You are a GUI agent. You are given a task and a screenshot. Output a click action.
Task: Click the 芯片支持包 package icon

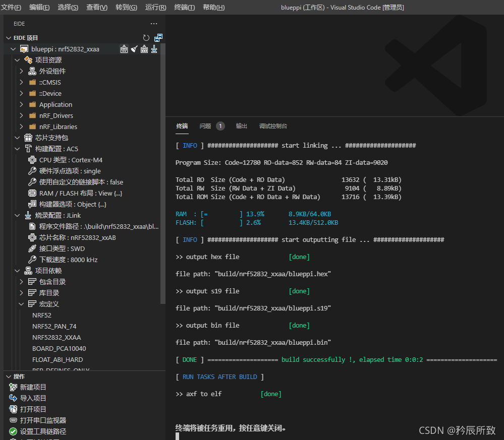pos(28,138)
